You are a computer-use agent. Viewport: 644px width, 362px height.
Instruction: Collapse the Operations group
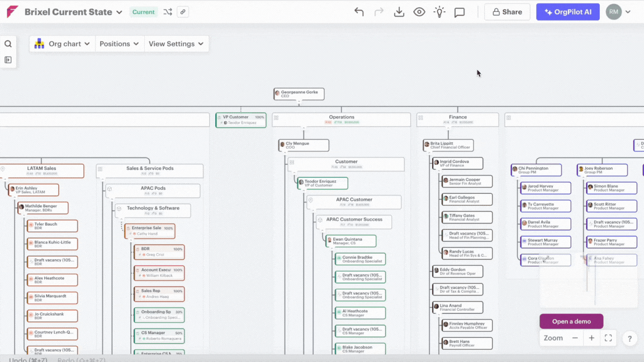(x=304, y=127)
